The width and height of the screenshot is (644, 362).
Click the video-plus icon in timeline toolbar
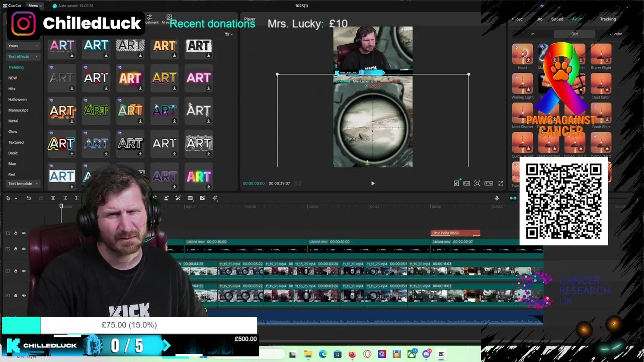click(202, 198)
